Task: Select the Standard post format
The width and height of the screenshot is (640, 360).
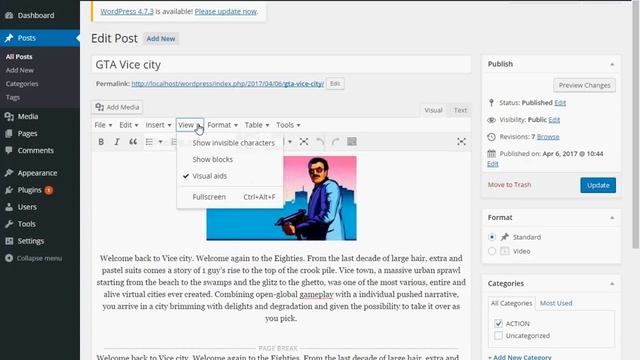Action: click(492, 237)
